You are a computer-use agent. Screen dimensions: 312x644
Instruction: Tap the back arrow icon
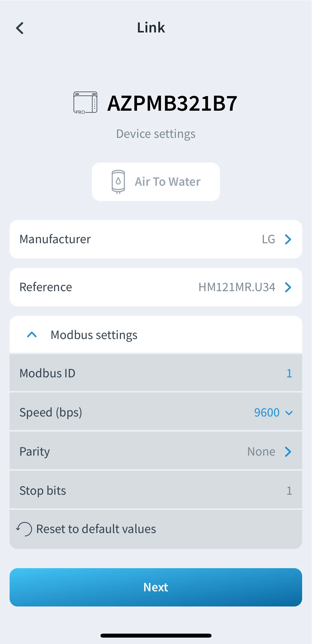(20, 28)
